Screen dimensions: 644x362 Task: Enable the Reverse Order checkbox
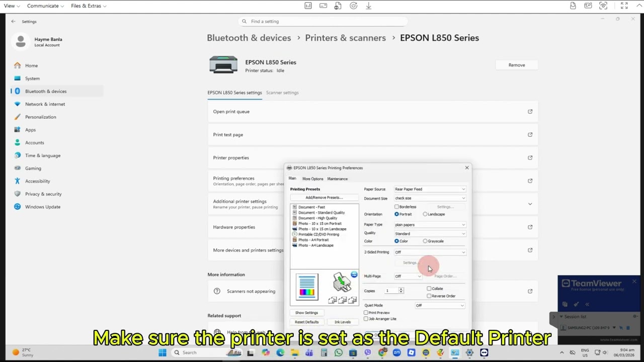pos(429,296)
